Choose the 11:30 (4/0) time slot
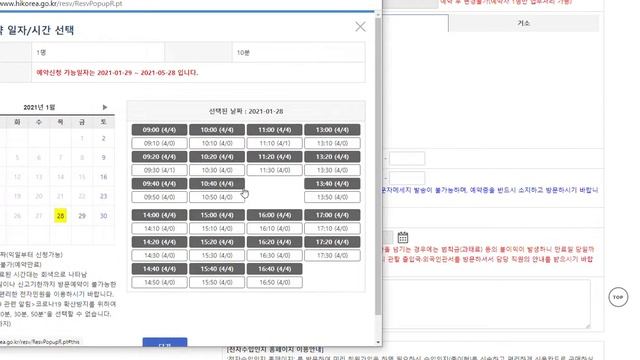Image resolution: width=640 pixels, height=360 pixels. [274, 170]
